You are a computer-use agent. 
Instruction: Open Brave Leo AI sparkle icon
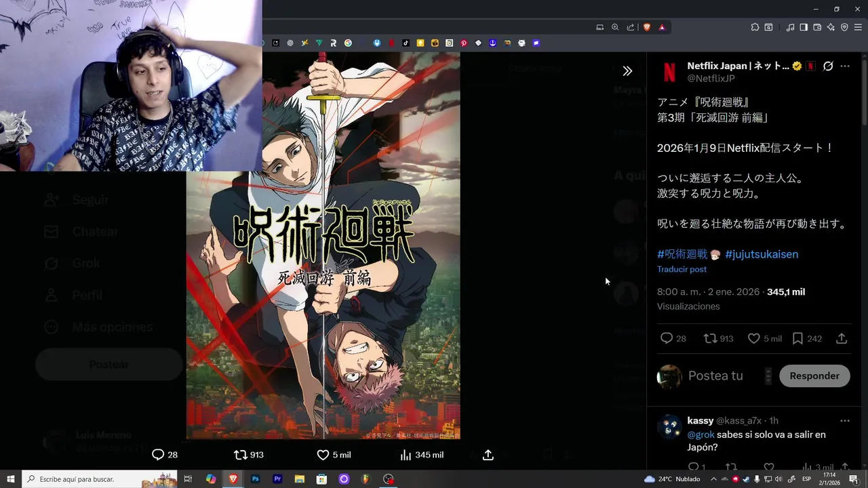point(831,27)
